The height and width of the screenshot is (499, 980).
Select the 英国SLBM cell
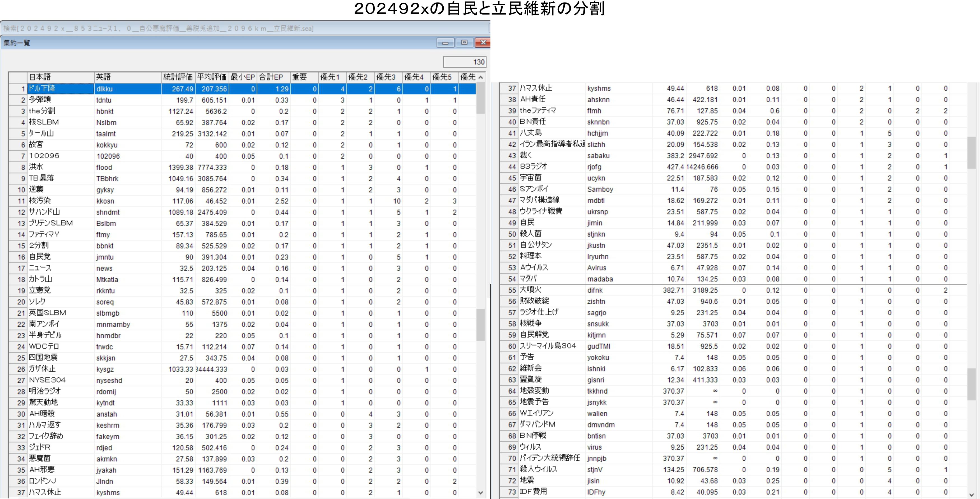pos(60,313)
